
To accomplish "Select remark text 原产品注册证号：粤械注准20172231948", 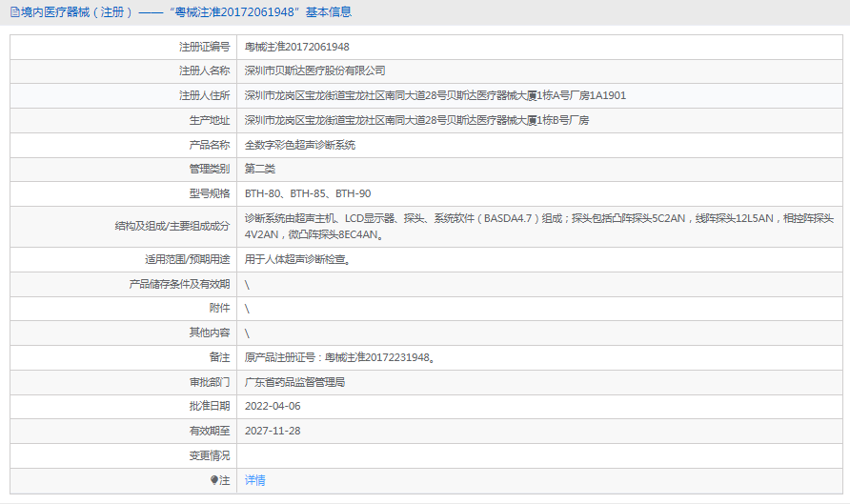I will (x=339, y=357).
